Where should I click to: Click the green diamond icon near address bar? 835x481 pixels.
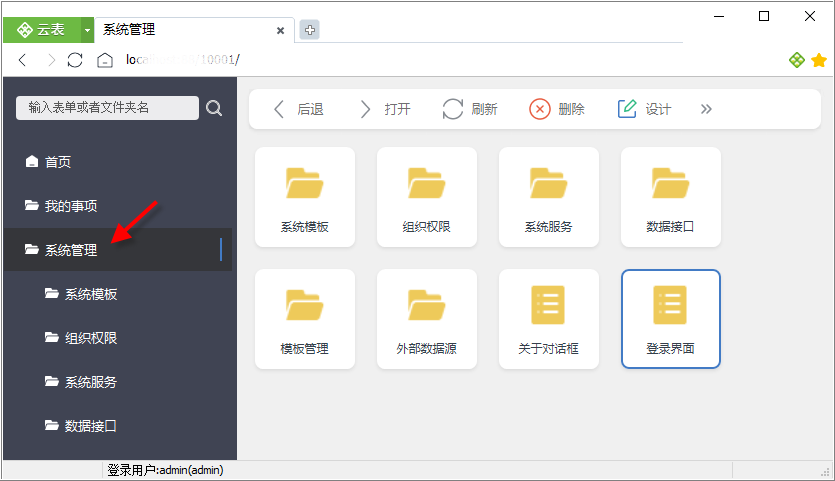[x=797, y=60]
